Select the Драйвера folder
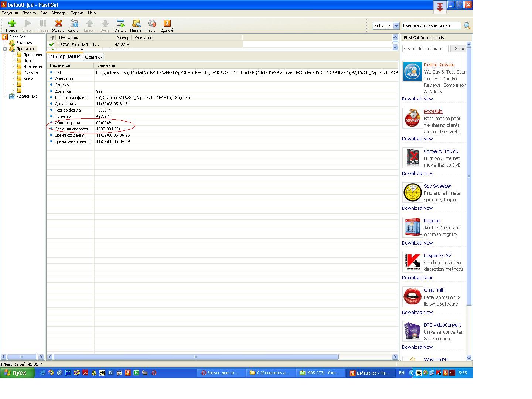The width and height of the screenshot is (532, 399). click(33, 66)
